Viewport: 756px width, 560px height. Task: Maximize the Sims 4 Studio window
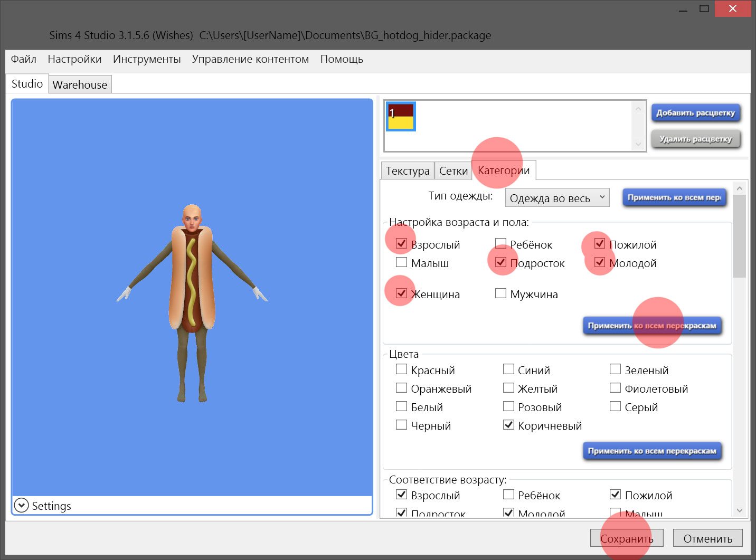coord(704,9)
